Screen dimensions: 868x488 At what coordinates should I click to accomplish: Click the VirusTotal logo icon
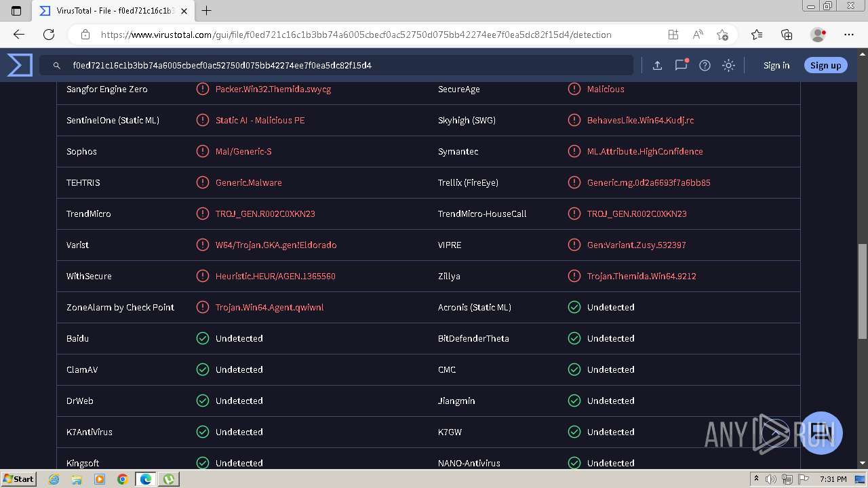coord(20,65)
